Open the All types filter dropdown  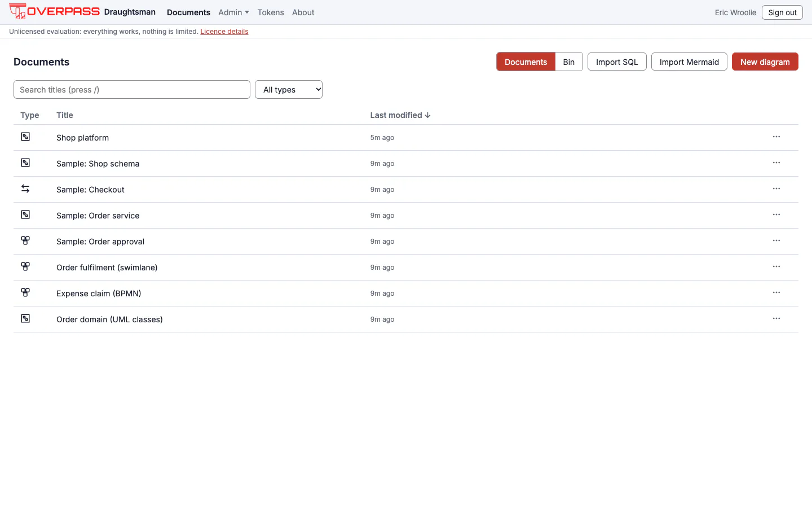(x=289, y=90)
